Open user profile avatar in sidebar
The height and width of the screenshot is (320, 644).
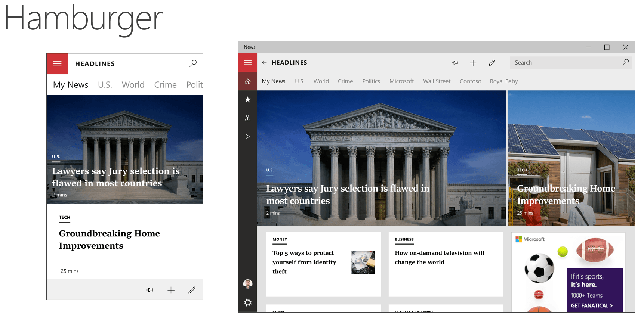coord(248,284)
